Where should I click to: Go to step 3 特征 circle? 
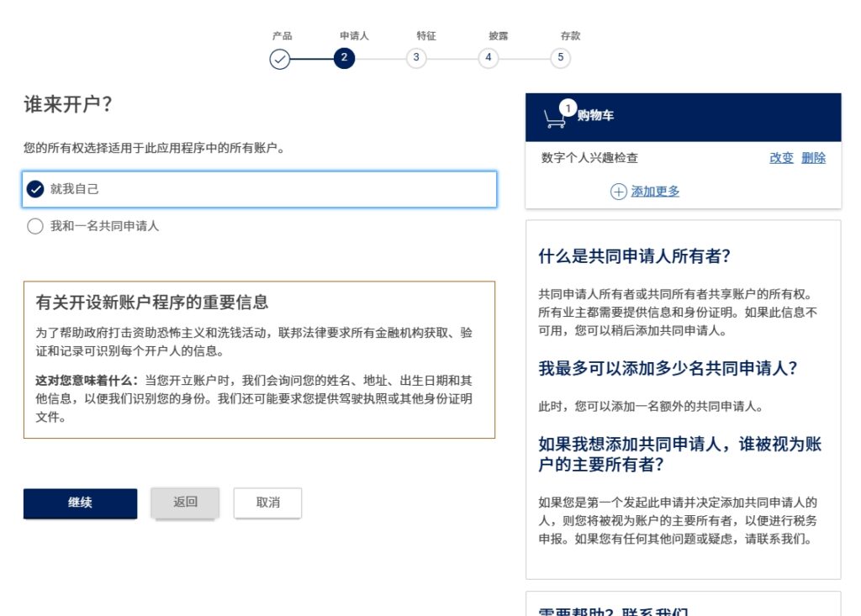point(416,58)
